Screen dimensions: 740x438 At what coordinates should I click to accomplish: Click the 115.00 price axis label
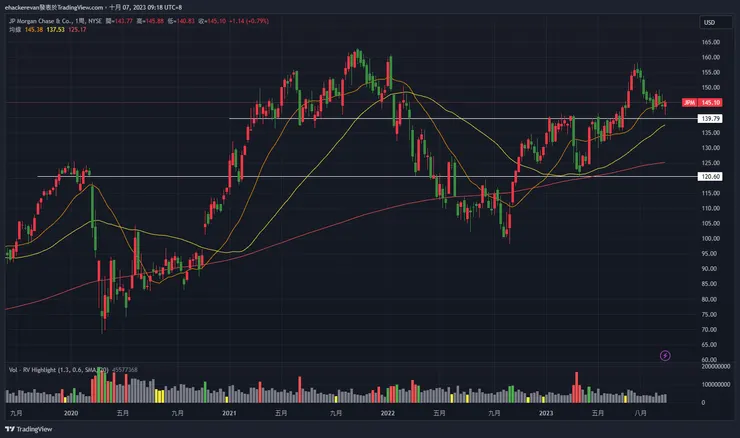(x=711, y=193)
